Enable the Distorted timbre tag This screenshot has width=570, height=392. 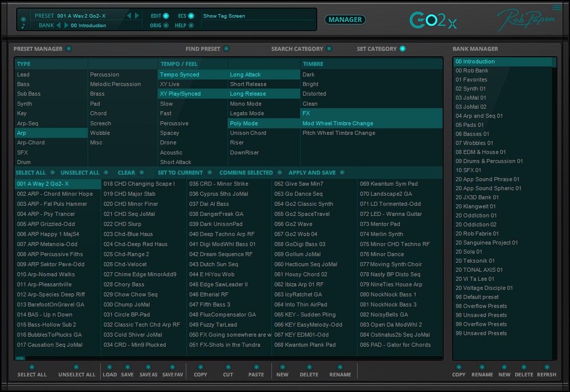tap(372, 94)
